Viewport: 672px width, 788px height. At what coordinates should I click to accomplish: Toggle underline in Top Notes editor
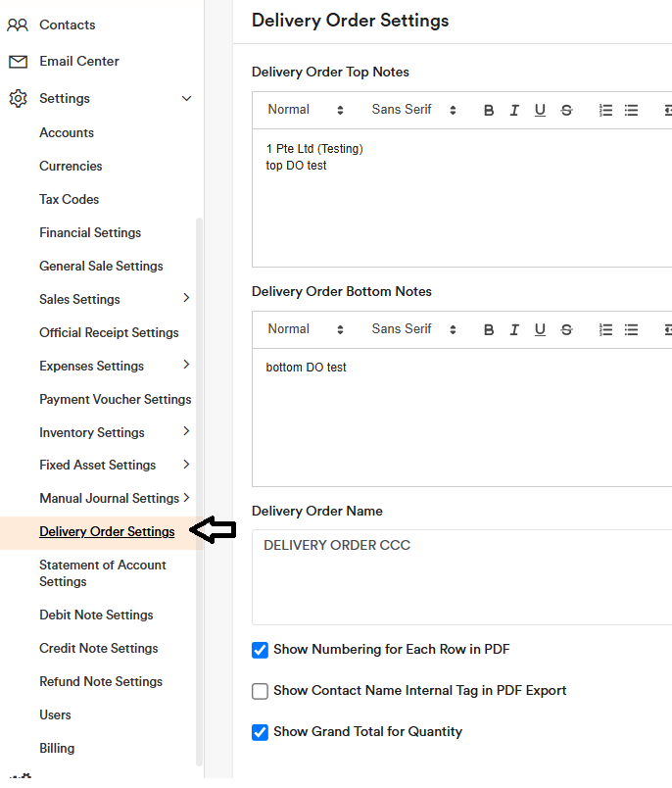tap(540, 111)
